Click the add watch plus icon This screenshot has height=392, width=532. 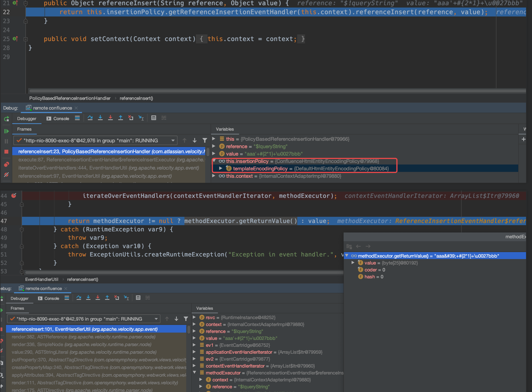coord(523,139)
